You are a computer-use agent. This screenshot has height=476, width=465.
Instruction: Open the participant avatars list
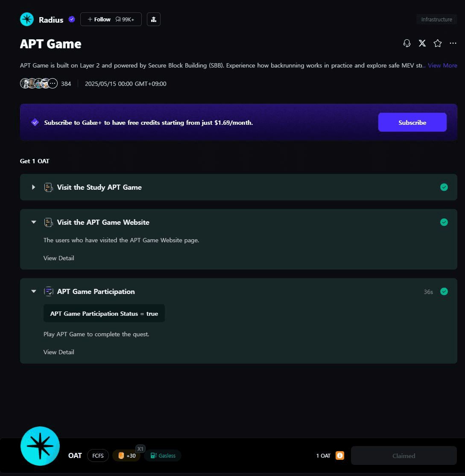pos(39,83)
